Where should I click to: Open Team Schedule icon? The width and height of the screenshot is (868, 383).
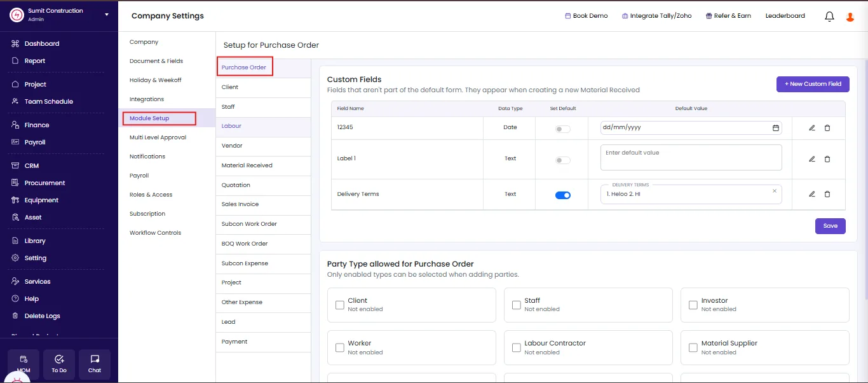[15, 101]
